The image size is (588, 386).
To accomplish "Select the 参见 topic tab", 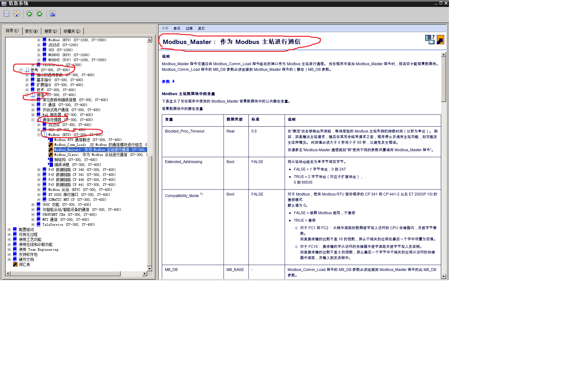I will 177,28.
